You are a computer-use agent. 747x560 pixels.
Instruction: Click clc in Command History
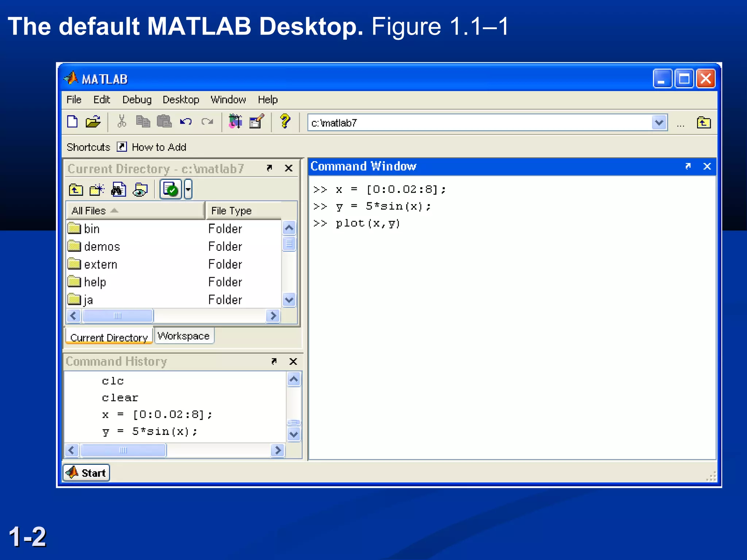[x=113, y=381]
